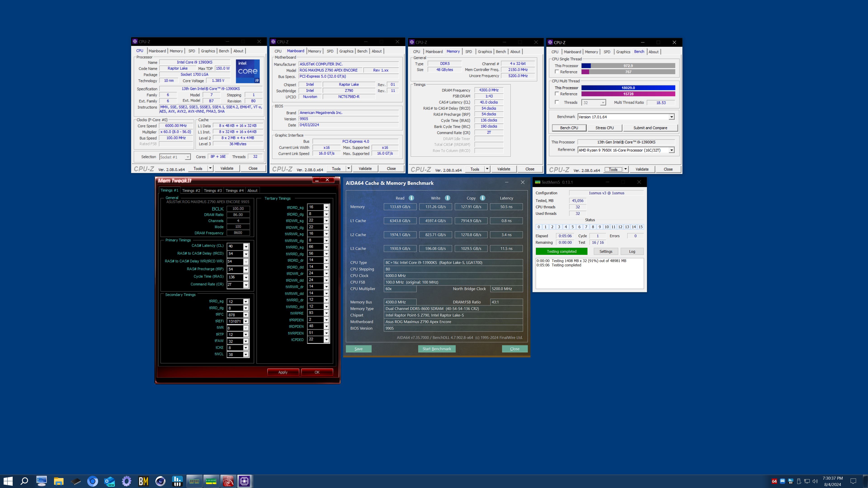Click Multi Thread This Processor bar 18029.0
868x488 pixels.
click(628, 88)
